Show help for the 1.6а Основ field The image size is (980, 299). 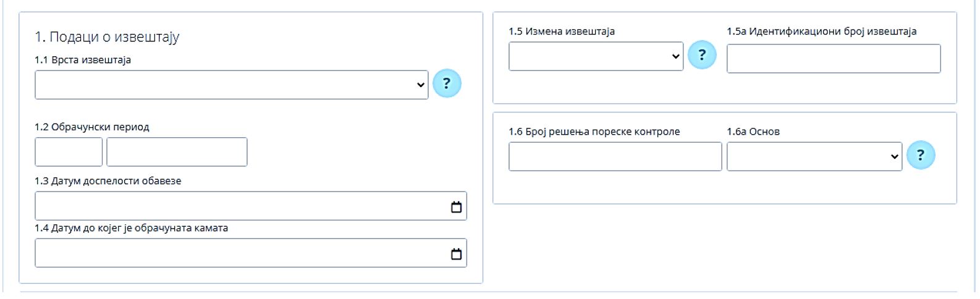click(920, 155)
